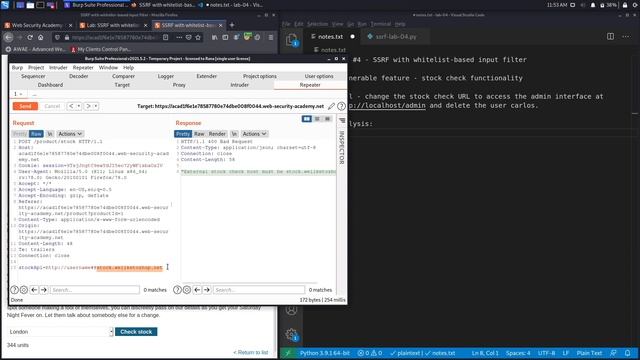Open Firefox hamburger menu
The image size is (640, 360).
(271, 37)
